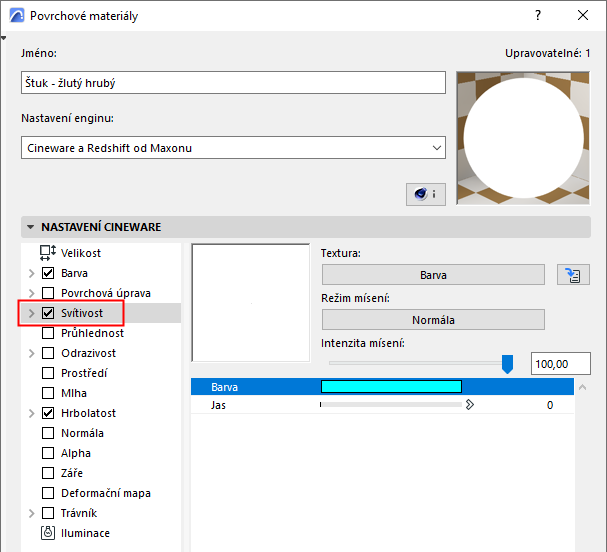Click the load texture settings icon button
The image size is (607, 552).
[x=573, y=275]
